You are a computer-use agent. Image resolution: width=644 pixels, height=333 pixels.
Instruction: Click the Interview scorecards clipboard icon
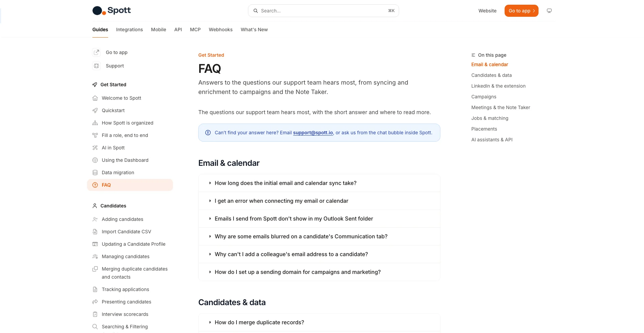click(x=95, y=314)
